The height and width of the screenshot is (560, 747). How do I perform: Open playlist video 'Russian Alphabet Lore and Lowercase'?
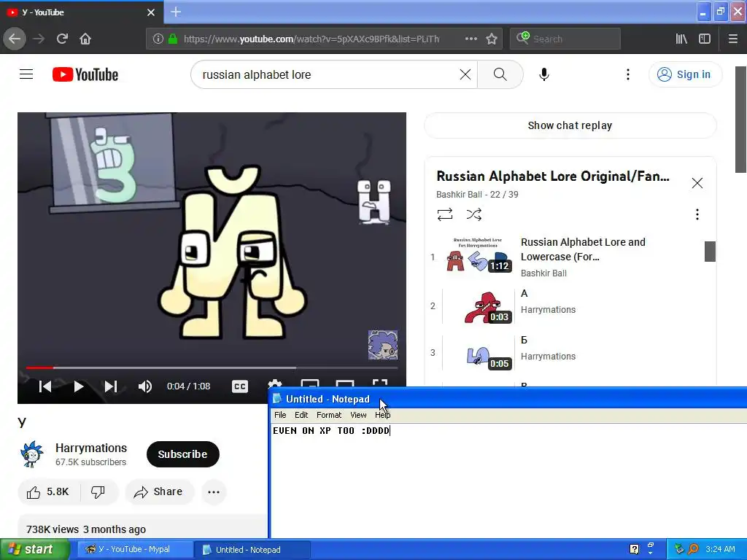coord(565,257)
